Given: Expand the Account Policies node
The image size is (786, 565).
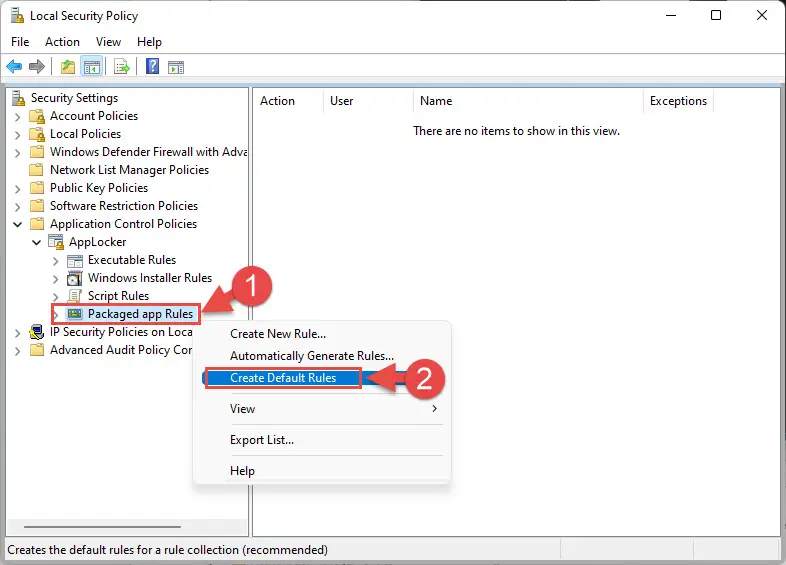Looking at the screenshot, I should [18, 117].
